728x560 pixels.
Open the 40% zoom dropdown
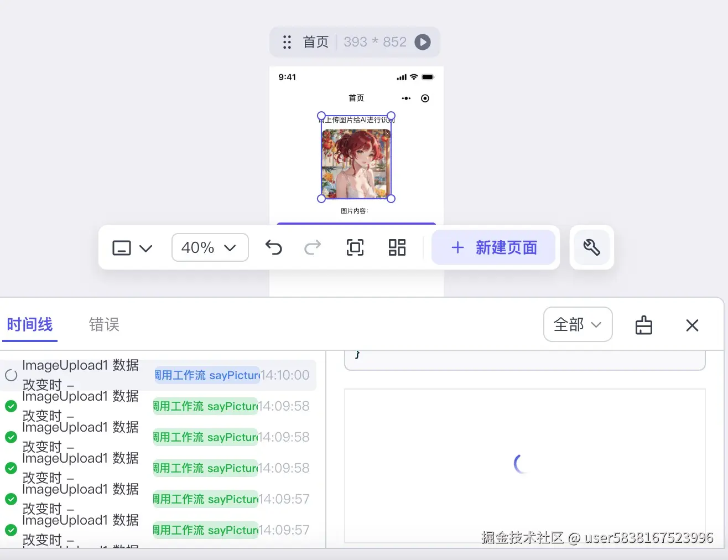pos(210,247)
